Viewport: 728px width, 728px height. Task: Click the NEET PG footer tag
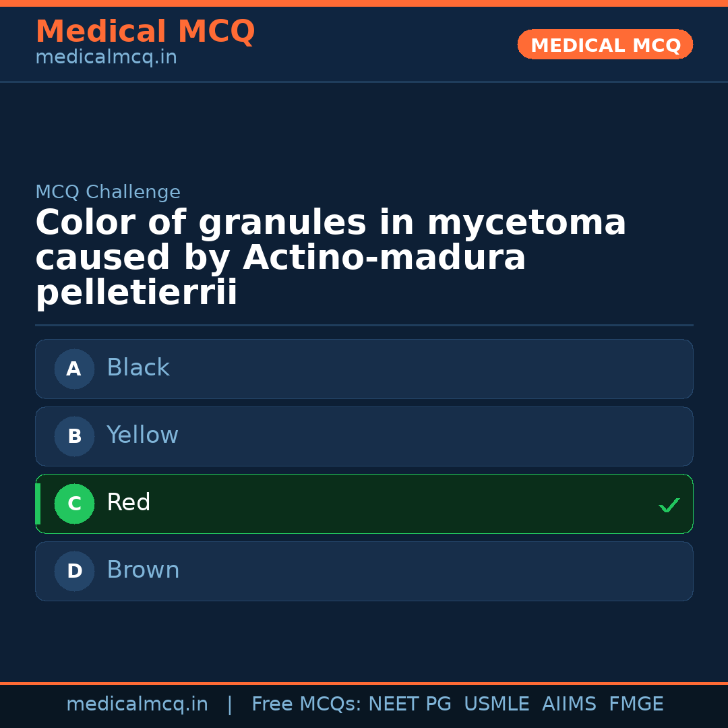click(x=409, y=703)
